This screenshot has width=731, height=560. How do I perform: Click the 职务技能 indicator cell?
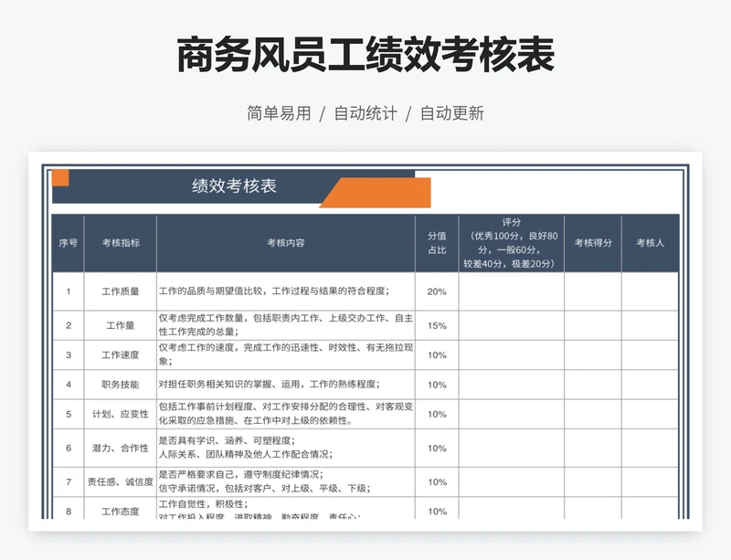coord(121,385)
